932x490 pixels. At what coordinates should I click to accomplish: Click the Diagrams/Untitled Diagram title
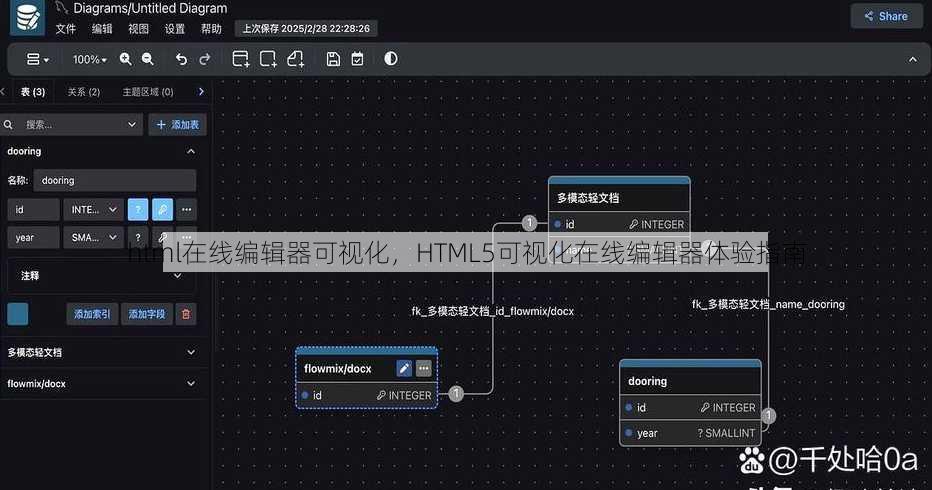(x=150, y=8)
